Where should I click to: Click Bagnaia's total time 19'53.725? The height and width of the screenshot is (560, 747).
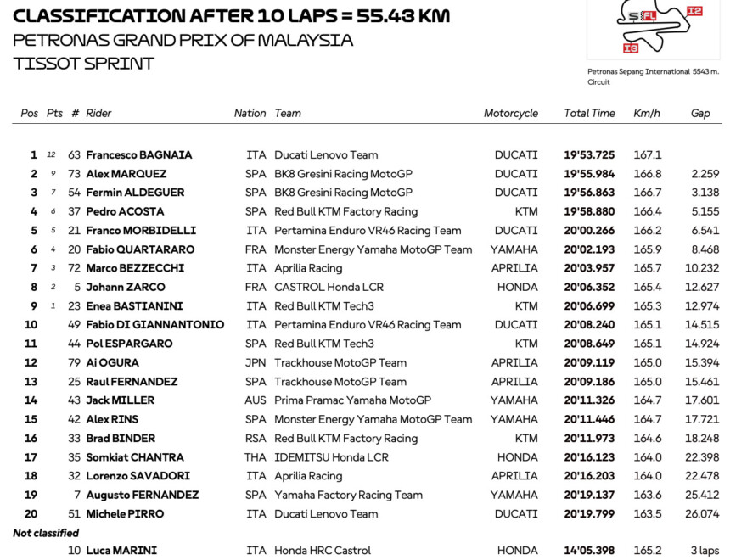coord(589,155)
